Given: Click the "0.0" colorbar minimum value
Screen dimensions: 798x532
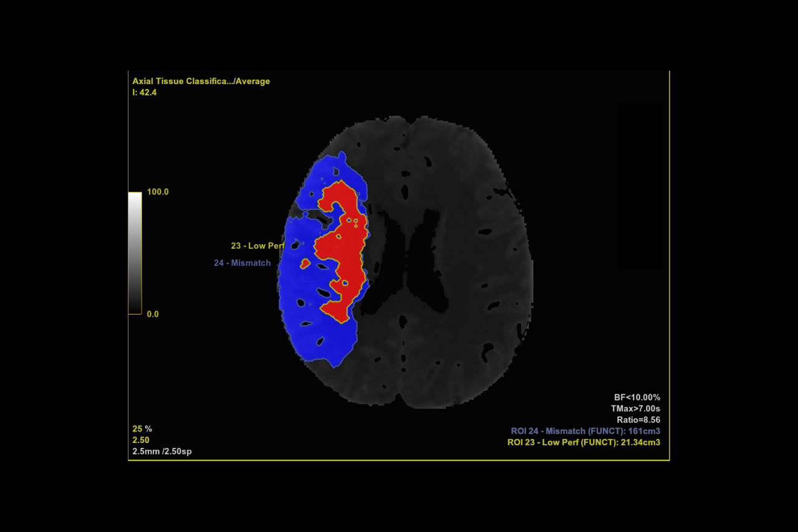Looking at the screenshot, I should coord(153,314).
